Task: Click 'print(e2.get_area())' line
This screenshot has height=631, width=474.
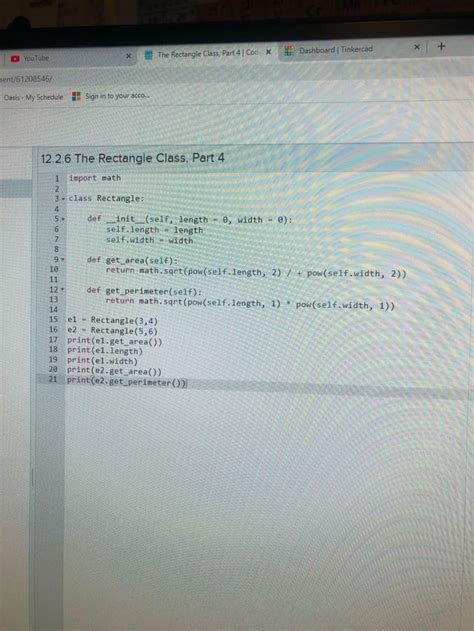Action: pos(114,371)
